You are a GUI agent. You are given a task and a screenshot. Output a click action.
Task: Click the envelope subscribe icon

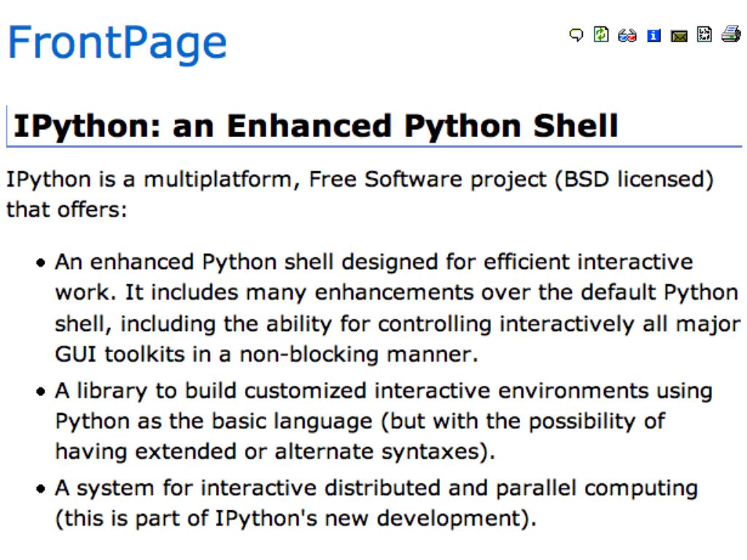[679, 36]
